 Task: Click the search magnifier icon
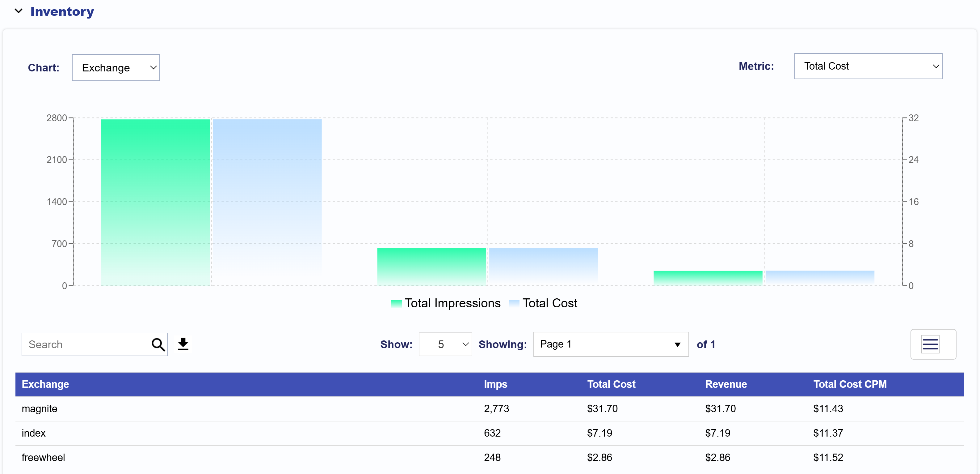(158, 344)
